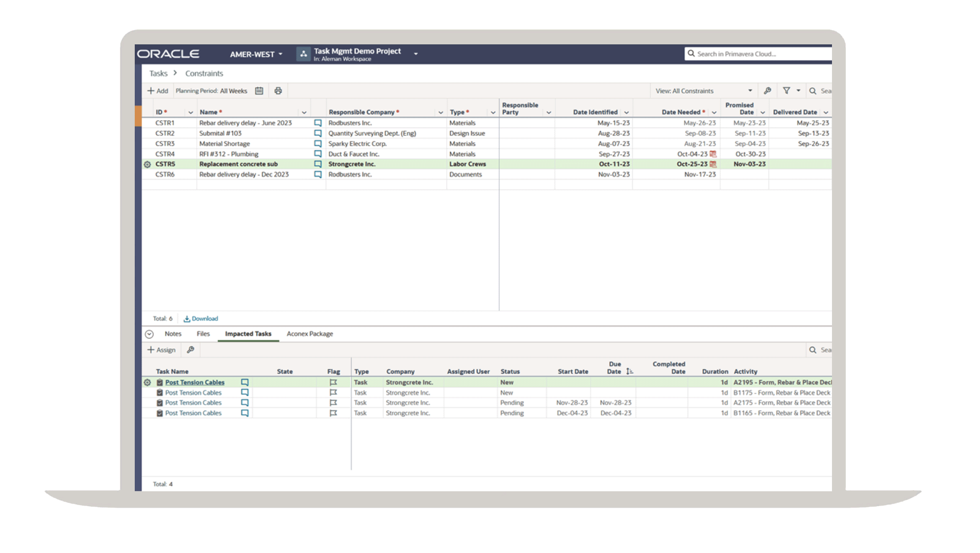
Task: Click the Add constraint button
Action: (x=158, y=91)
